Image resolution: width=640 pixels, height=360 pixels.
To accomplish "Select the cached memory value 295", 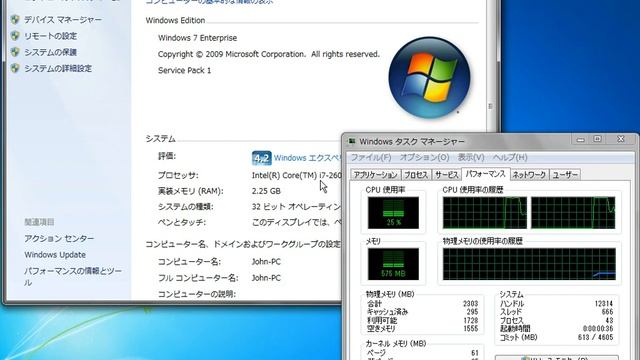I will (x=472, y=312).
